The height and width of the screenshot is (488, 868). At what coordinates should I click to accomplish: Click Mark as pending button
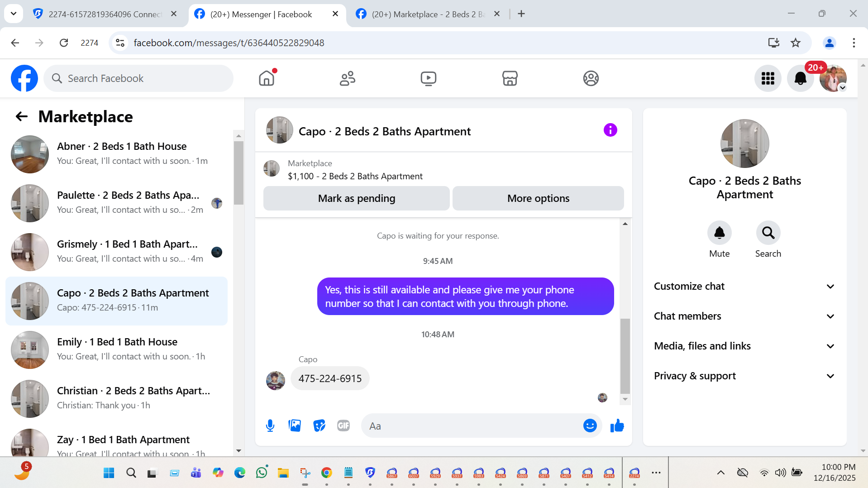coord(357,198)
